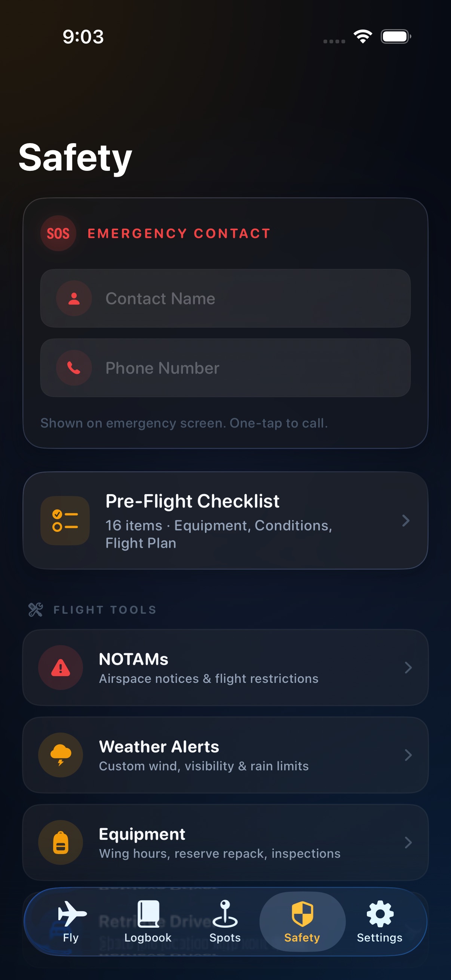Click the Flight Tools wrench icon
Screen dimensions: 451x980
click(x=35, y=609)
